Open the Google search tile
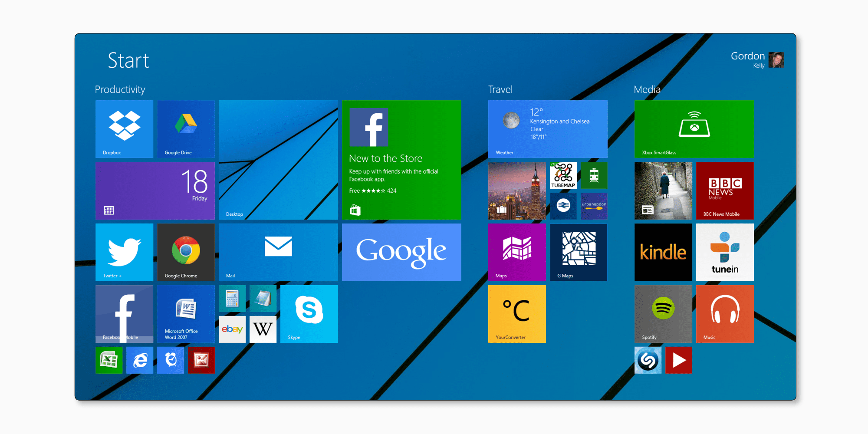Screen dimensions: 868x434 pyautogui.click(x=401, y=252)
